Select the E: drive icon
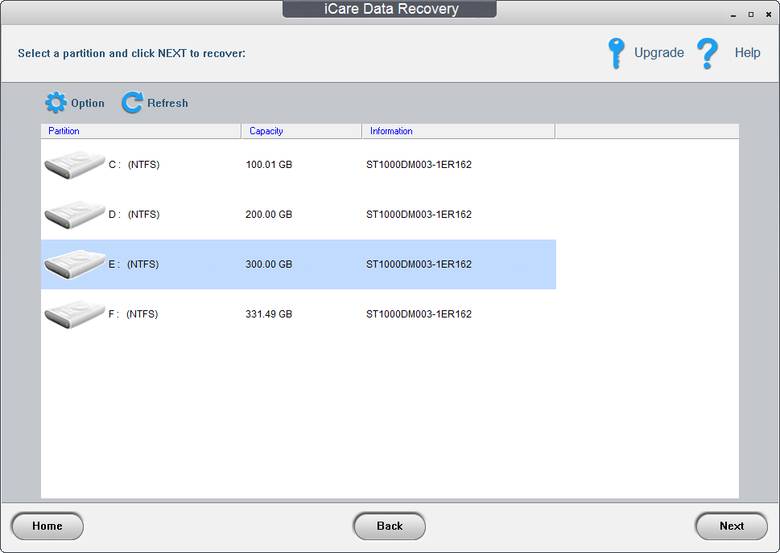 (x=74, y=264)
